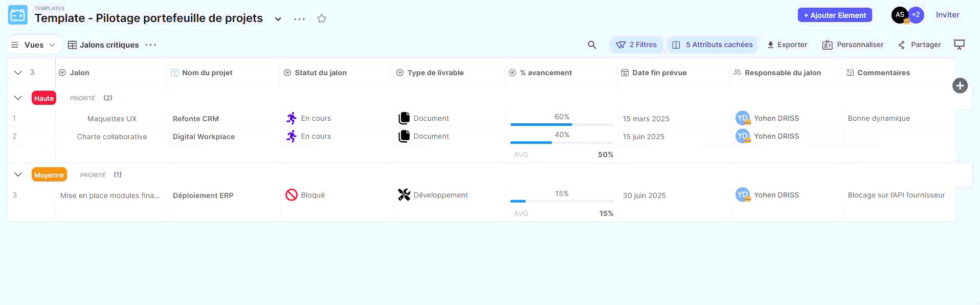
Task: Open the presentation mode screen icon
Action: 959,45
